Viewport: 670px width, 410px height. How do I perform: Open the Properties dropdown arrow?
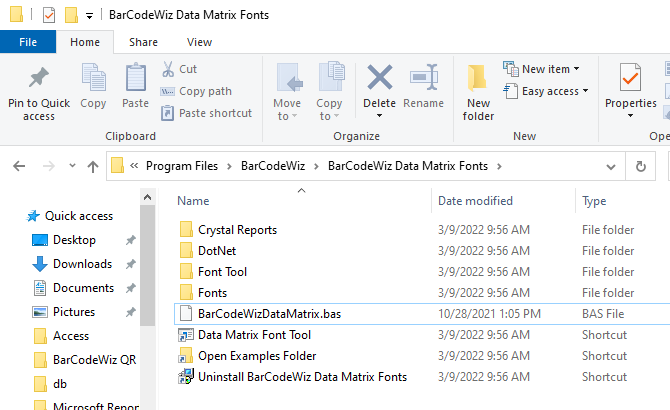(x=630, y=116)
